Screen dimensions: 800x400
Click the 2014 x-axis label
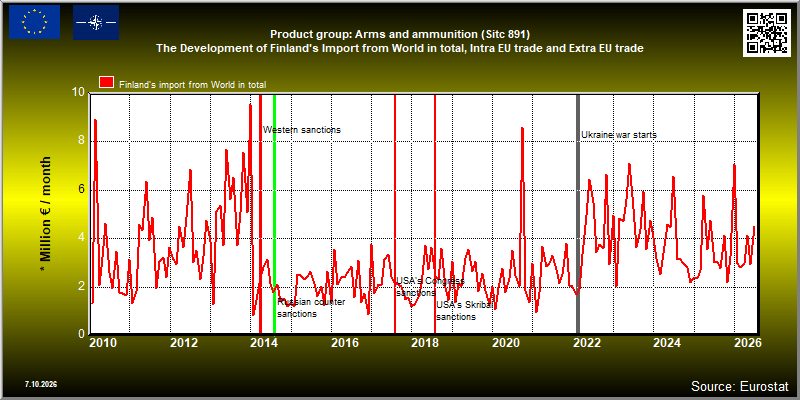pos(264,343)
